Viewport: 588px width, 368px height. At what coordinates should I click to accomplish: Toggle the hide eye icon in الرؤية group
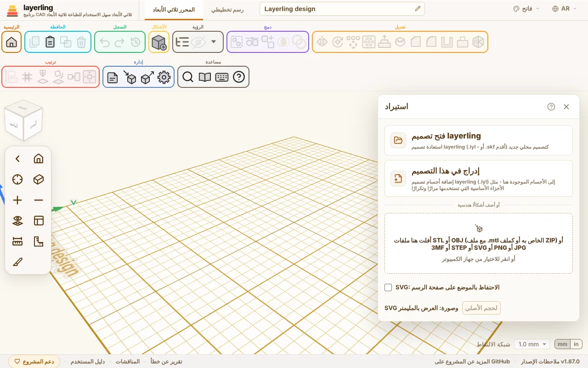198,42
